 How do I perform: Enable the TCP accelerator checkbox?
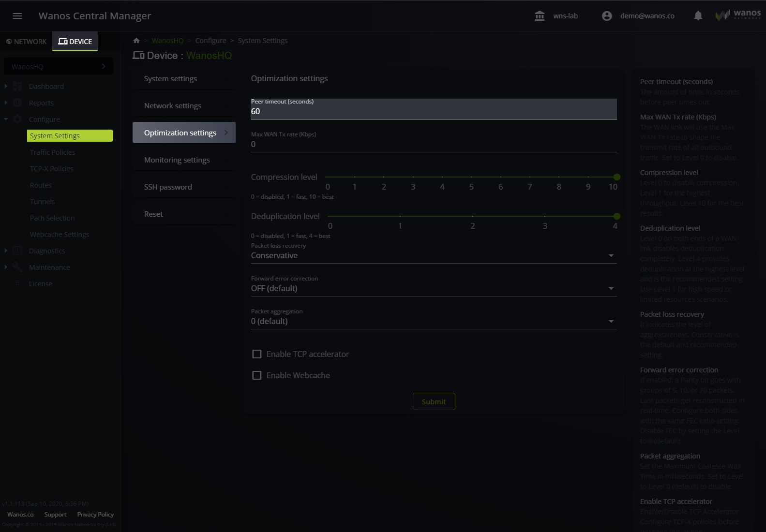coord(257,354)
